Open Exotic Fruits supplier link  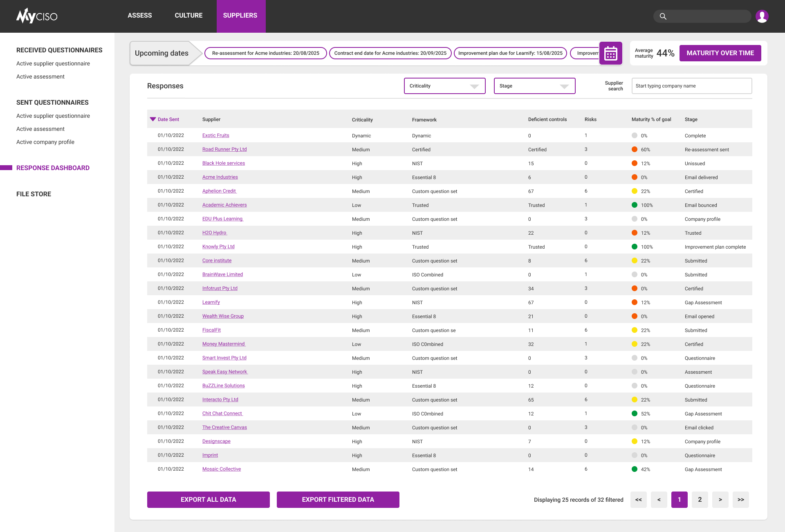coord(215,135)
